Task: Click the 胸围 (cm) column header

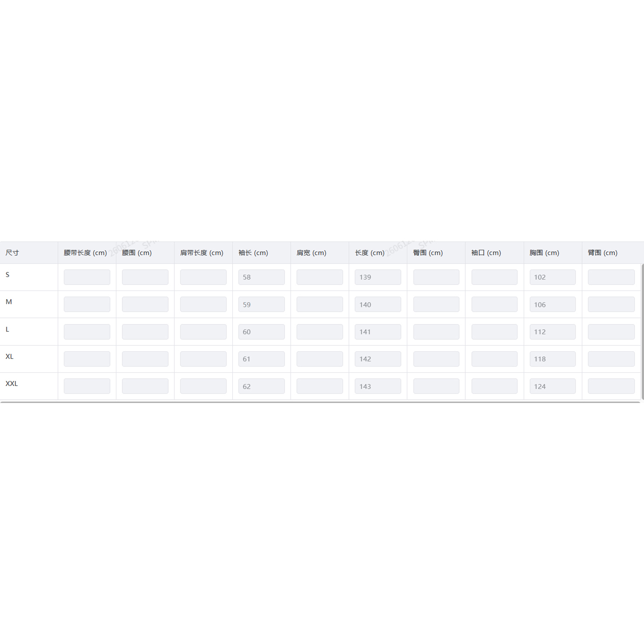Action: click(544, 253)
